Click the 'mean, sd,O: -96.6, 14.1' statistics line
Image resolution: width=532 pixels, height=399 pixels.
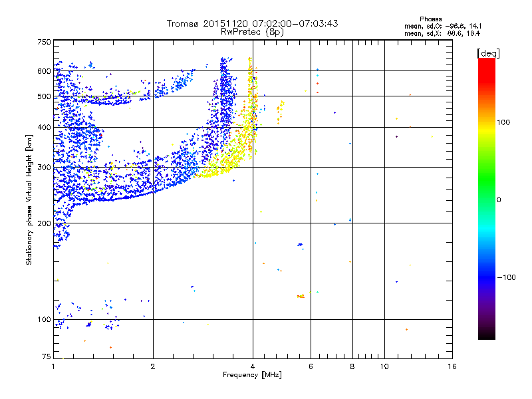coord(443,26)
